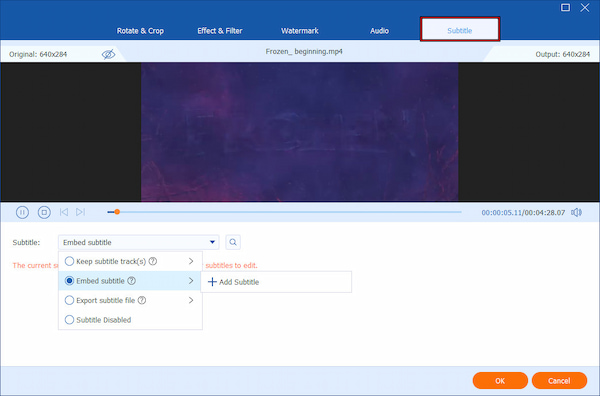Maximize the editor window
The image size is (600, 396).
point(565,7)
